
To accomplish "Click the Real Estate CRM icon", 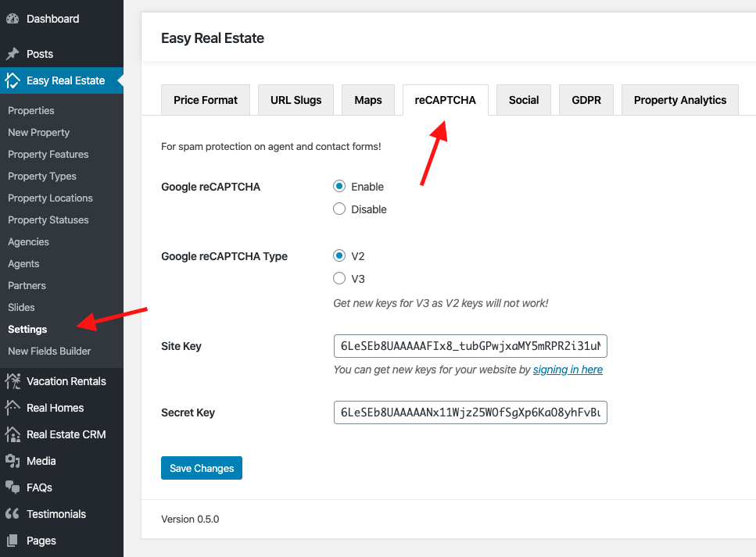I will coord(13,434).
